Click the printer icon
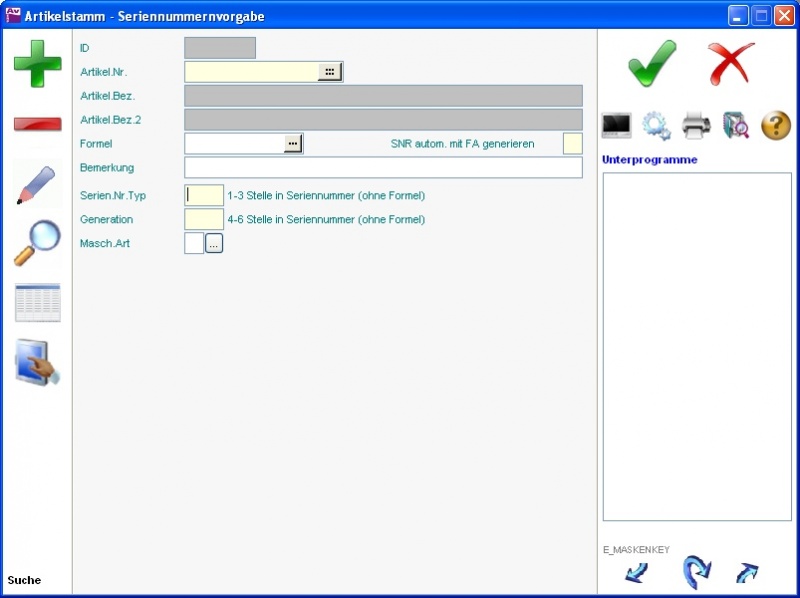Screen dimensions: 800x598 [696, 126]
